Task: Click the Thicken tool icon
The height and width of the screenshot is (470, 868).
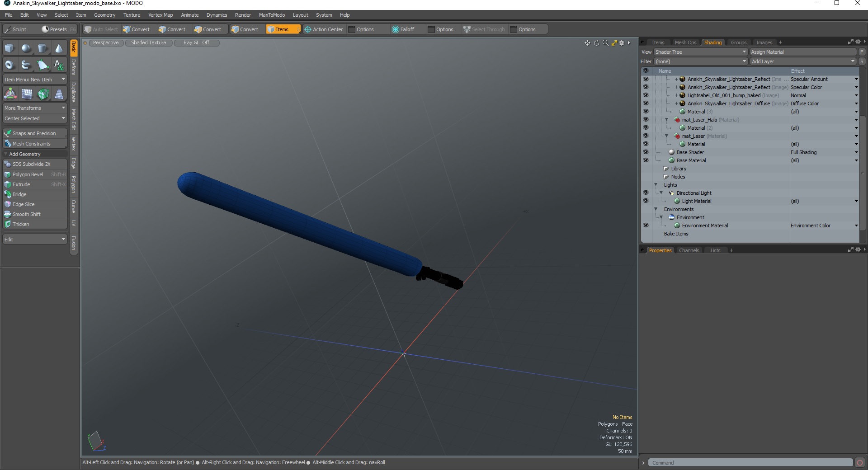Action: 8,224
